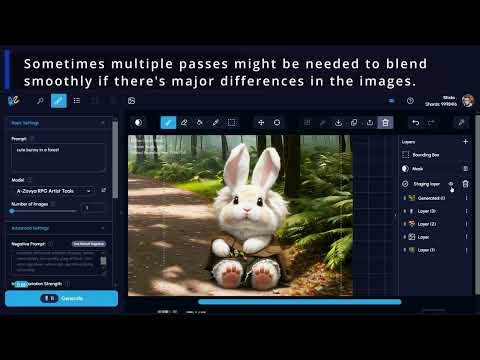Image resolution: width=480 pixels, height=360 pixels.
Task: Adjust the Number of Images slider
Action: (44, 211)
